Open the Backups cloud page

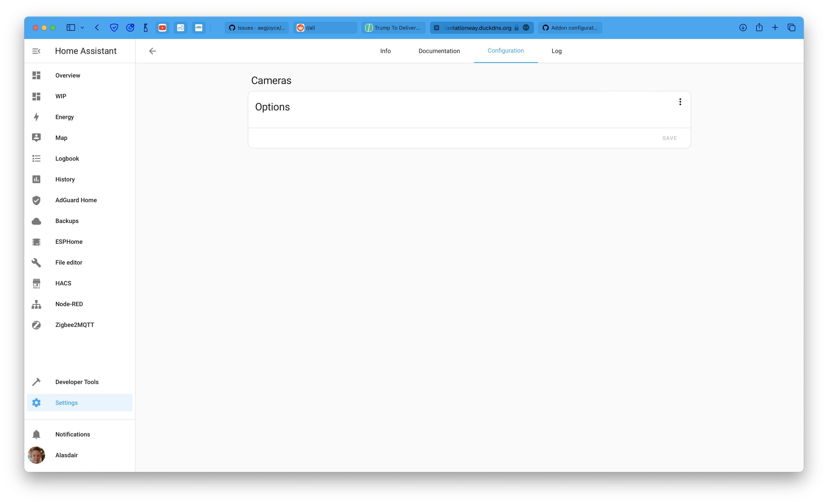pyautogui.click(x=36, y=221)
